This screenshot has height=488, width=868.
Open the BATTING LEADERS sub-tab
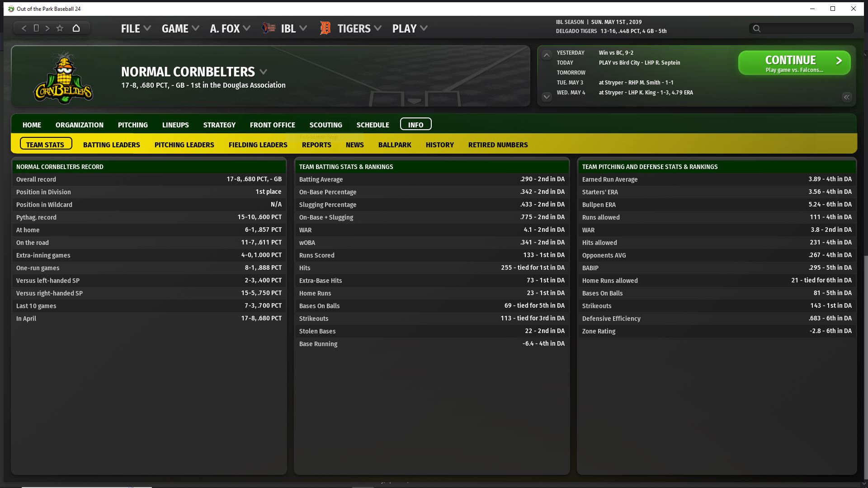pyautogui.click(x=111, y=145)
